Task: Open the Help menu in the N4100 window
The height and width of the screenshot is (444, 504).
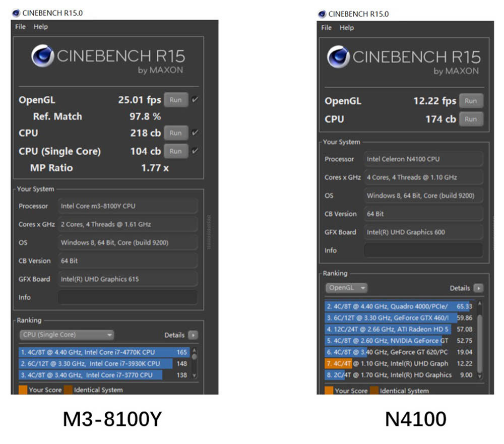Action: tap(347, 28)
